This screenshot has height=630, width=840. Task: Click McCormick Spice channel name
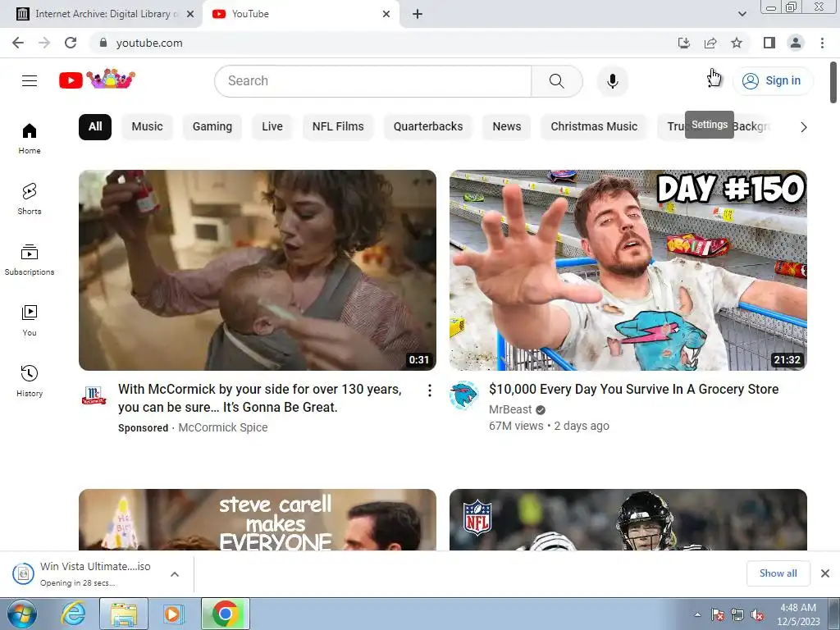(223, 427)
